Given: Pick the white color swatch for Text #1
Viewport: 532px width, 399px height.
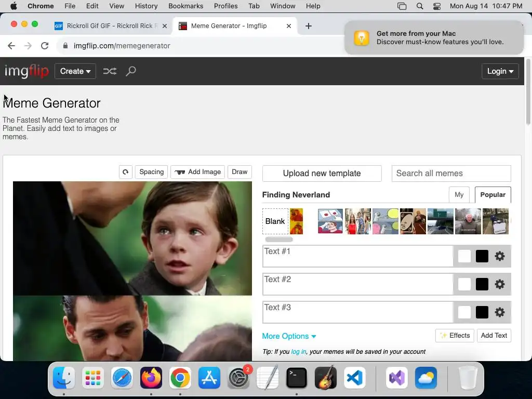Looking at the screenshot, I should (x=464, y=256).
